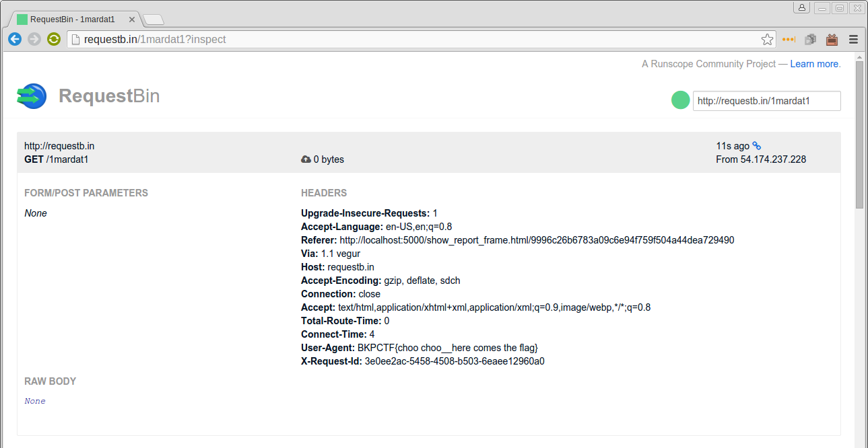Click the RAW BODY section heading

click(x=51, y=381)
